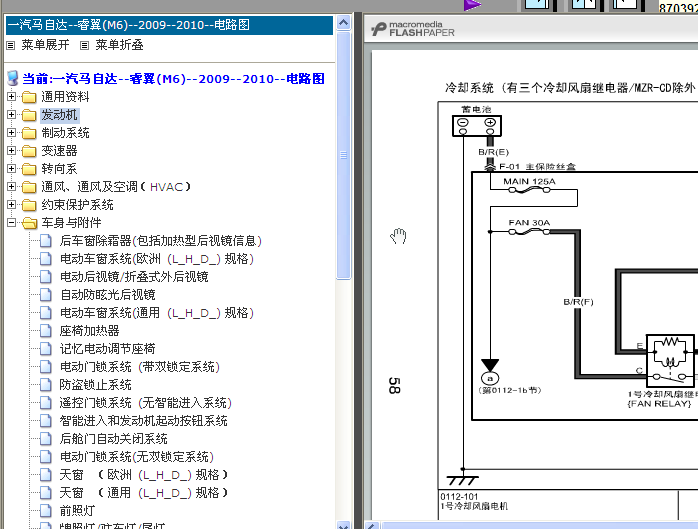The height and width of the screenshot is (529, 698).
Task: Click the 一汽马自达 title bar text
Action: pos(128,25)
